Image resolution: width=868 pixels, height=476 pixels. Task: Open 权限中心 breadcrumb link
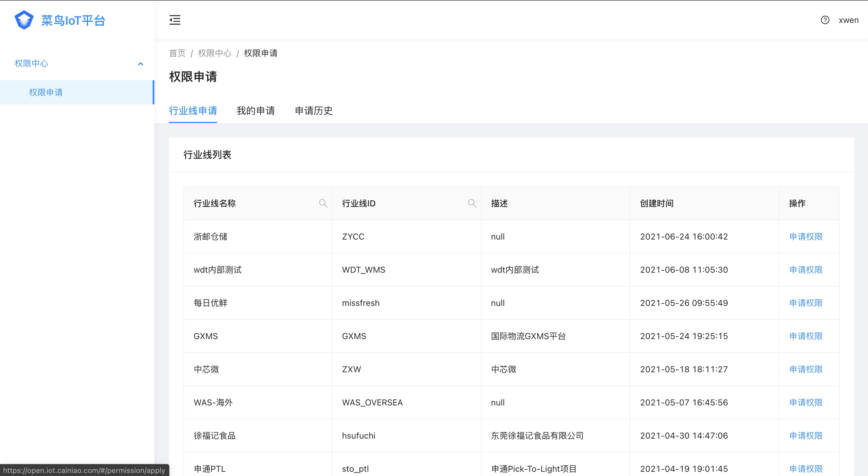[214, 53]
